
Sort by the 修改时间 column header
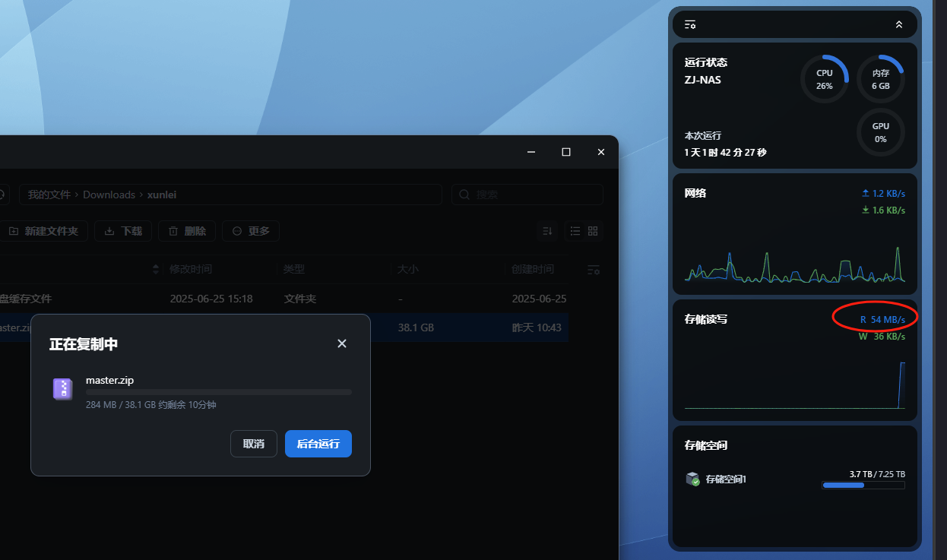click(191, 269)
